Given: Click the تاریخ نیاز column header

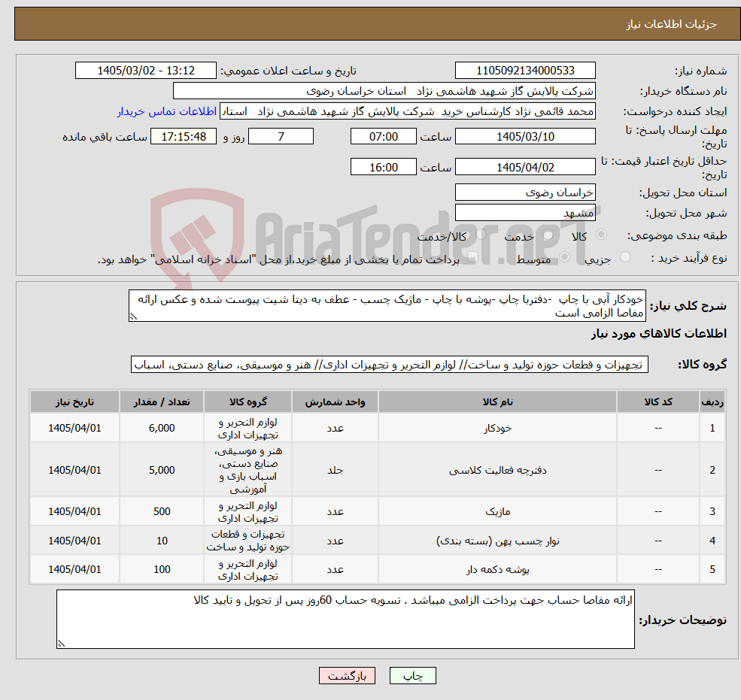Looking at the screenshot, I should click(74, 402).
